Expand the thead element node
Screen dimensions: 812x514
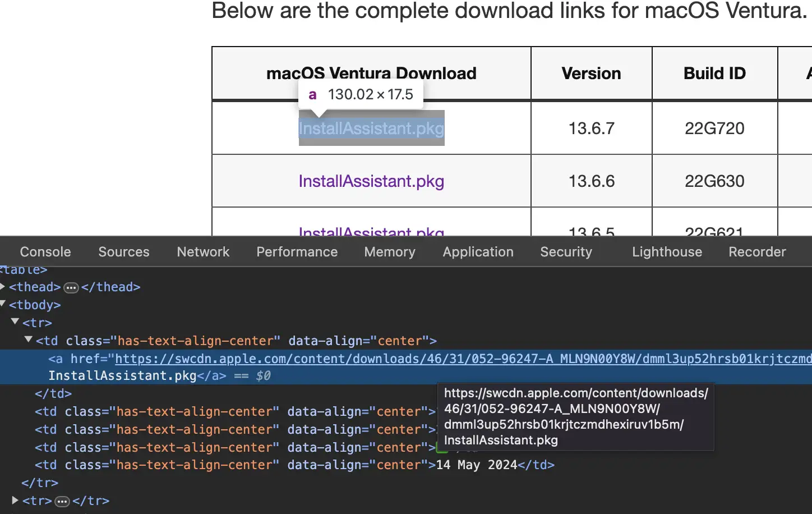pos(3,287)
